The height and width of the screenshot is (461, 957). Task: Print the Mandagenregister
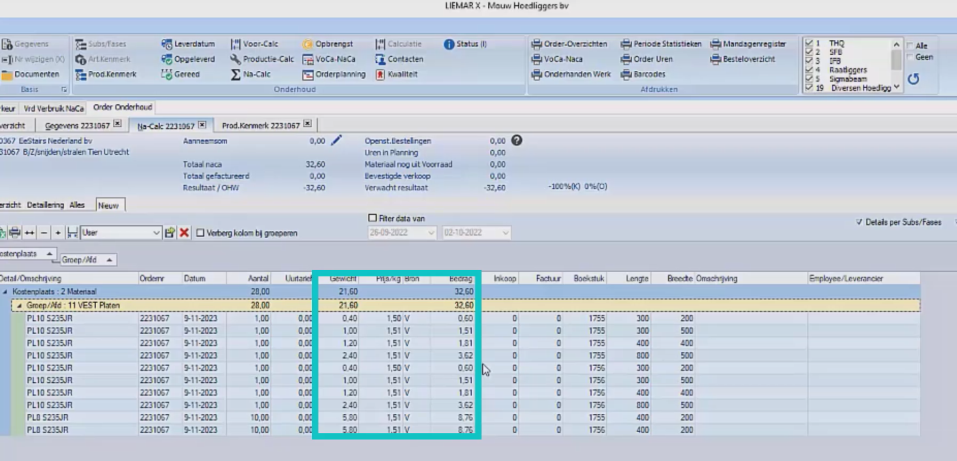748,44
